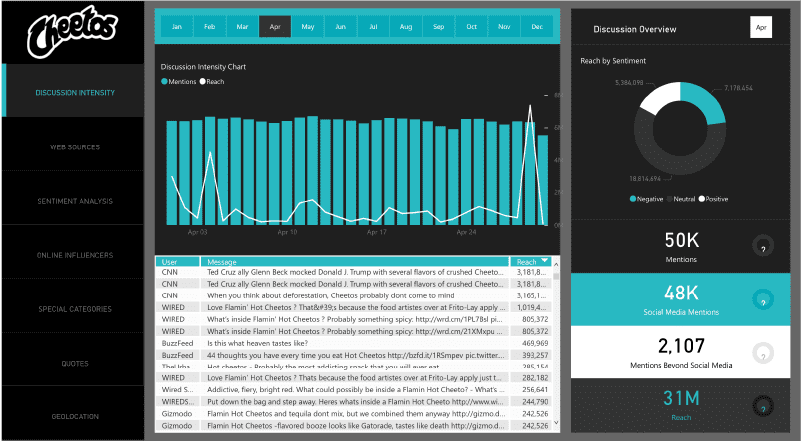Select the Aug month tab
Screen dimensions: 801x441
click(x=406, y=27)
